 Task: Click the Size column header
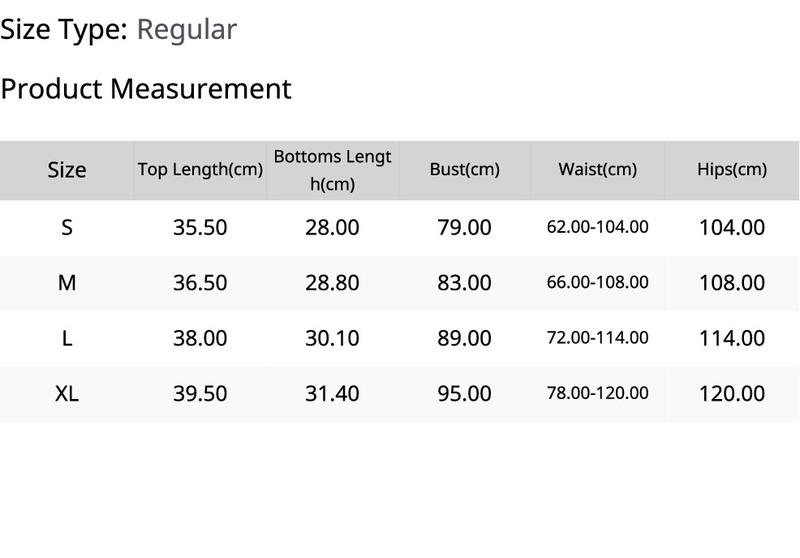coord(67,170)
